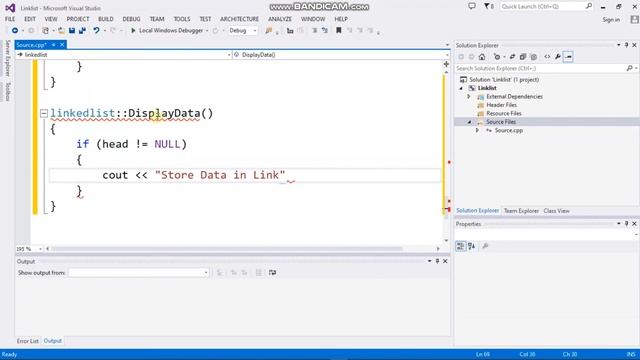Open the ARCHITECTURE menu
640x360 pixels.
(239, 19)
